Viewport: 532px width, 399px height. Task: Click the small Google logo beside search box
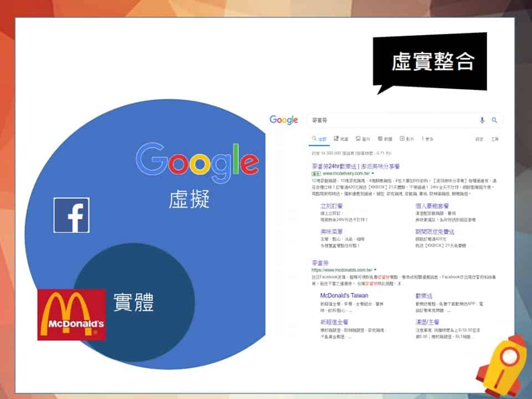tap(284, 120)
